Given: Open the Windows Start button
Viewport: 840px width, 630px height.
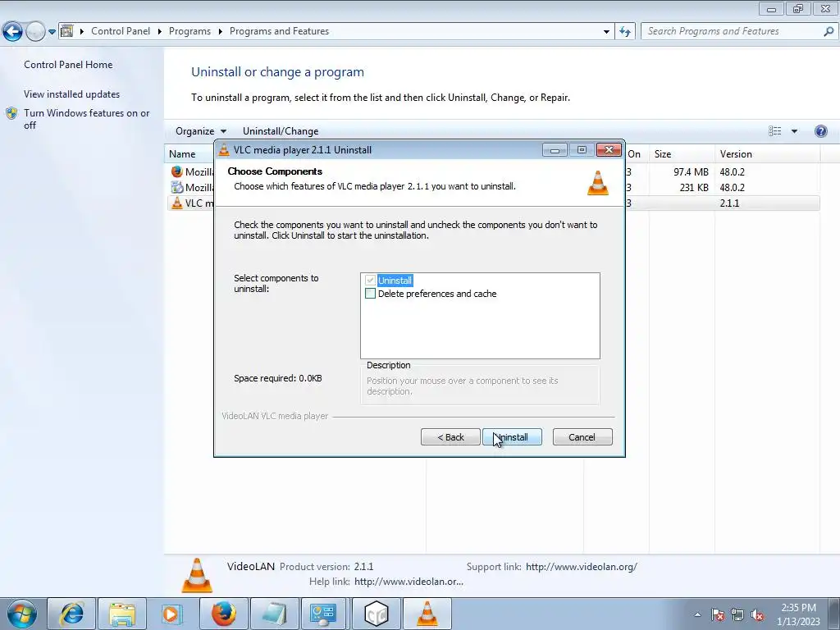Looking at the screenshot, I should [22, 614].
